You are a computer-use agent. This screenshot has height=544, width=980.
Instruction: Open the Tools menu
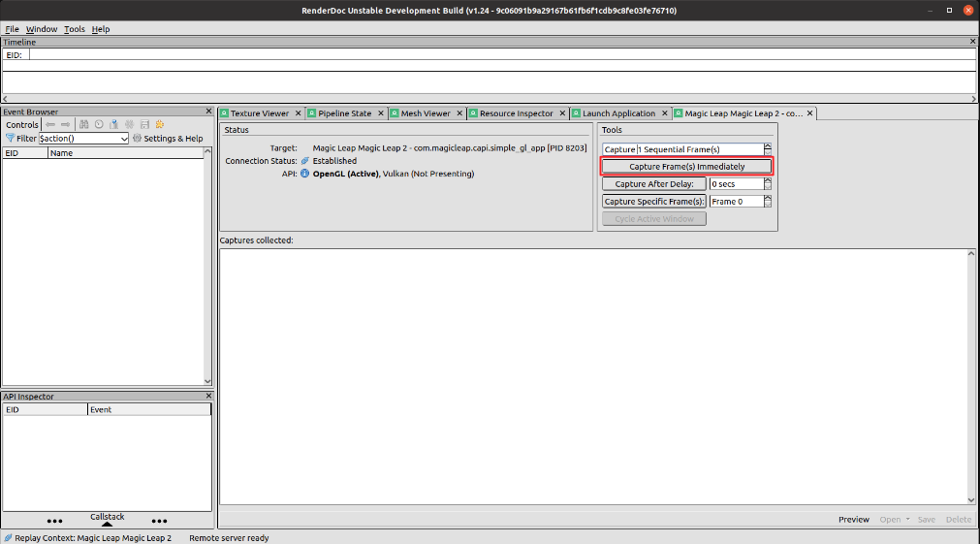point(75,29)
